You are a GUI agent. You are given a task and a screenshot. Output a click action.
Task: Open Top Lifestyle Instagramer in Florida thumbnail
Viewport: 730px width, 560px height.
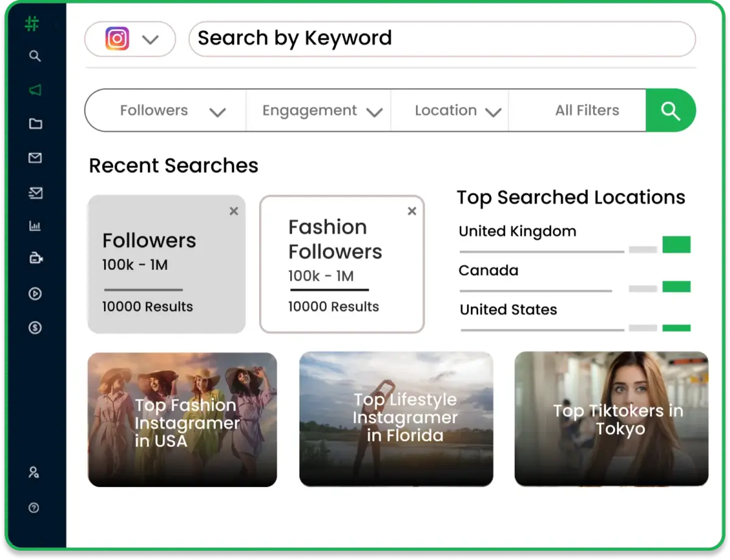click(x=396, y=419)
